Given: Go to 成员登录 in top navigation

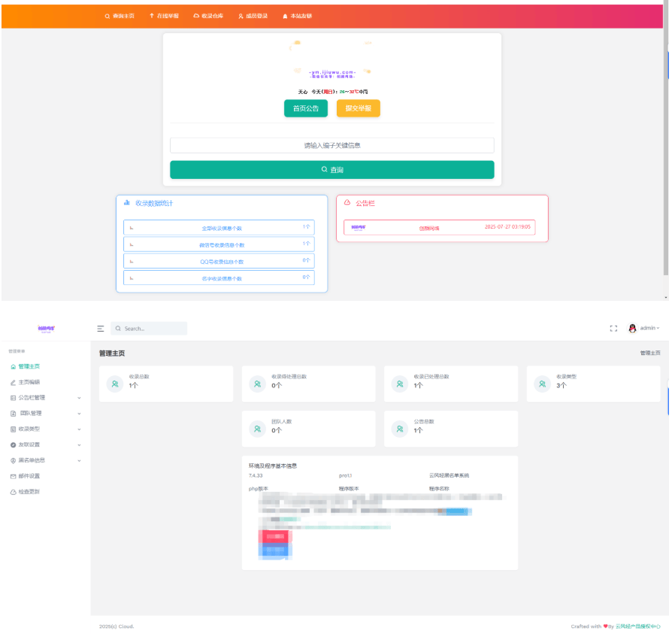Looking at the screenshot, I should [x=253, y=16].
